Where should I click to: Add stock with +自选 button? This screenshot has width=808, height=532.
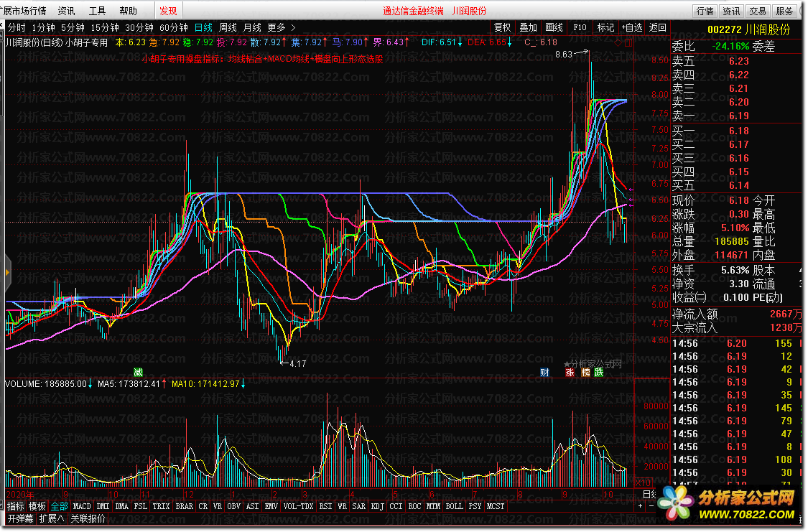632,28
